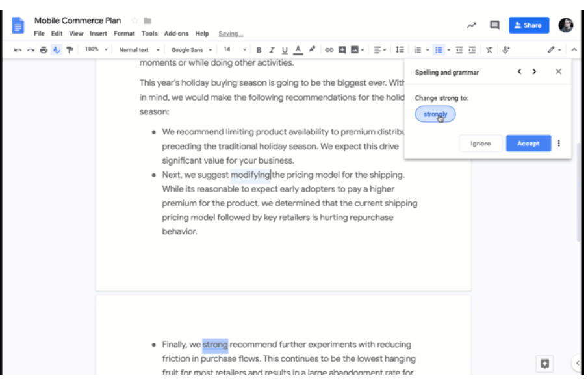This screenshot has width=588, height=387.
Task: Open the Help menu
Action: tap(202, 34)
